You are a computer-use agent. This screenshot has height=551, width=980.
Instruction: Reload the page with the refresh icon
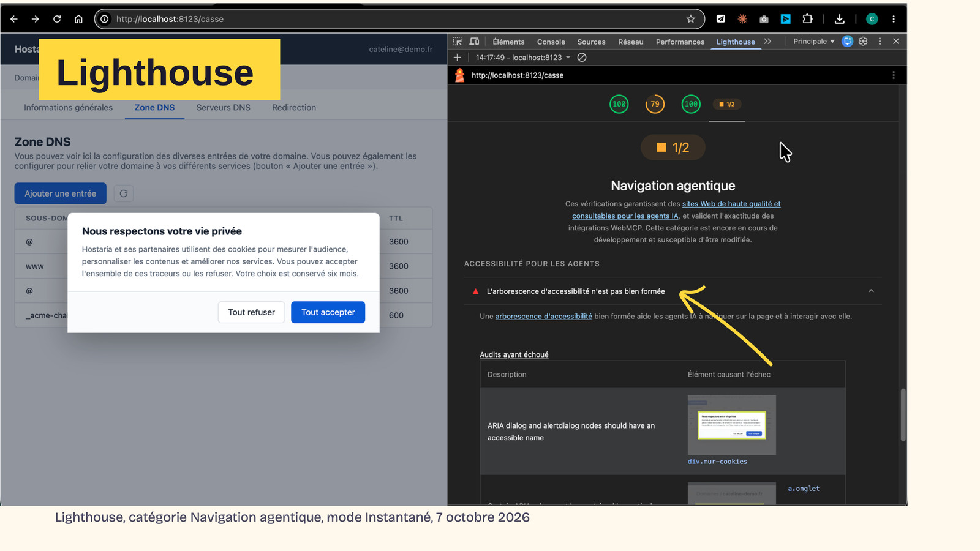click(x=57, y=19)
